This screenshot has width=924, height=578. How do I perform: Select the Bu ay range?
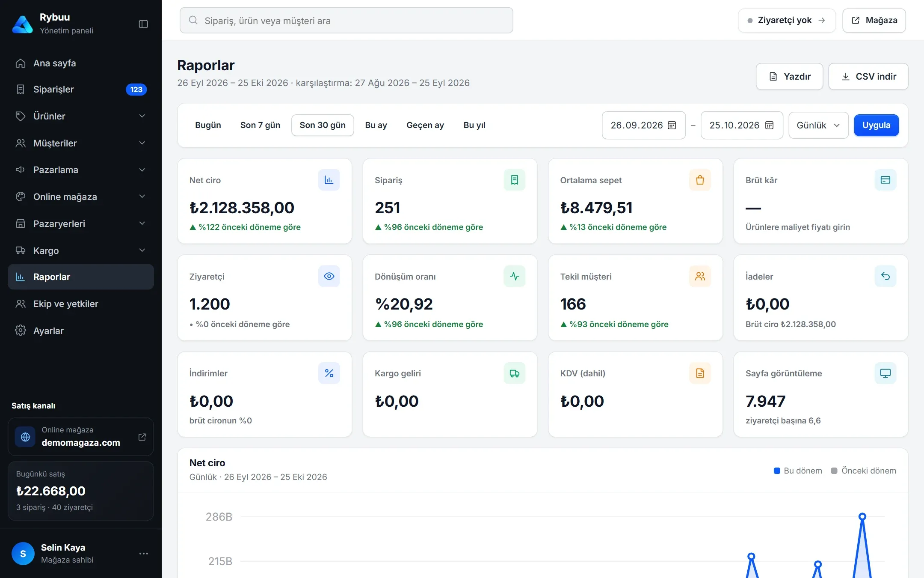[x=376, y=125]
